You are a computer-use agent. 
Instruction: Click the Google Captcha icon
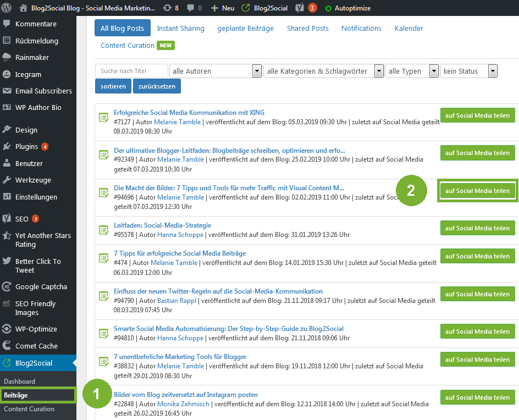tap(7, 286)
